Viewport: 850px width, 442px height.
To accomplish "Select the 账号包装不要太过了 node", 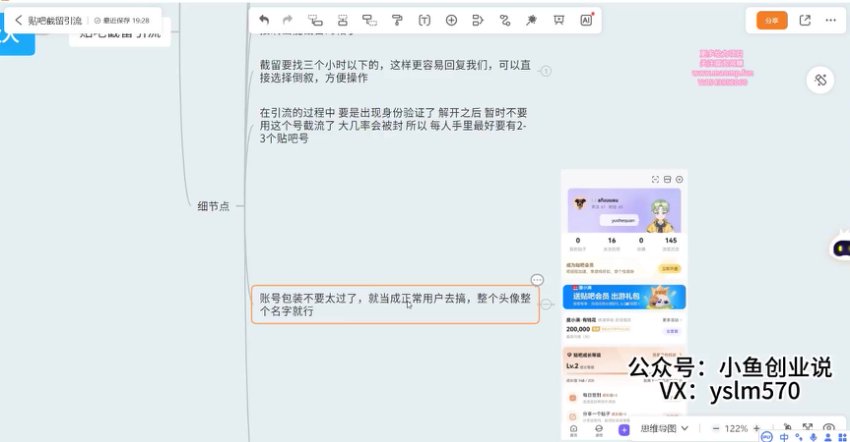I will (x=394, y=305).
